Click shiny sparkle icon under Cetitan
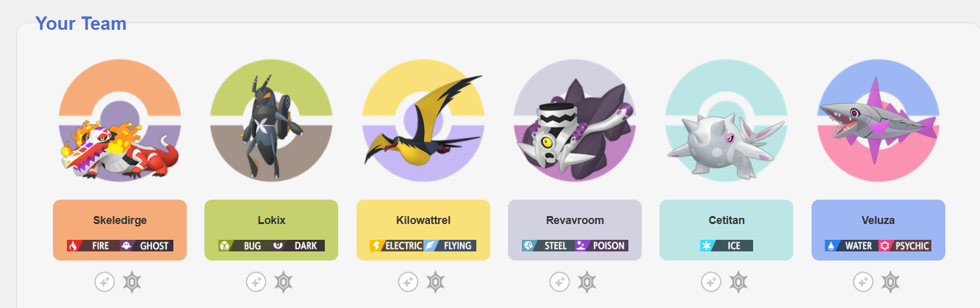Screen dimensions: 980x308 click(711, 282)
